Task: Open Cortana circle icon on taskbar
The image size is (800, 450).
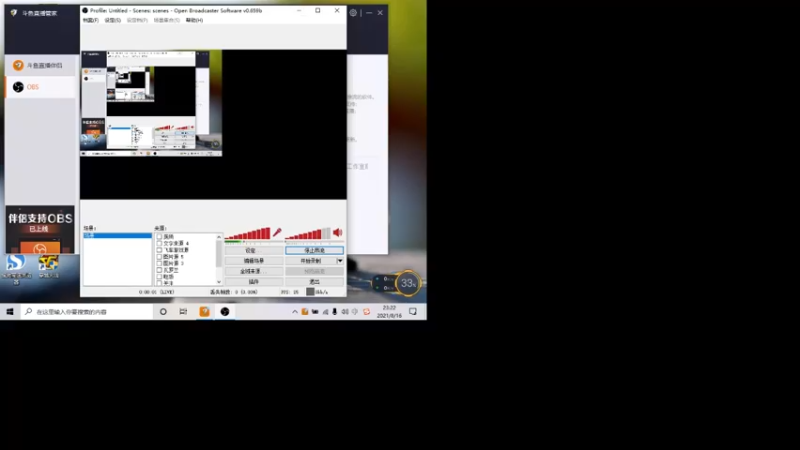Action: pos(163,311)
